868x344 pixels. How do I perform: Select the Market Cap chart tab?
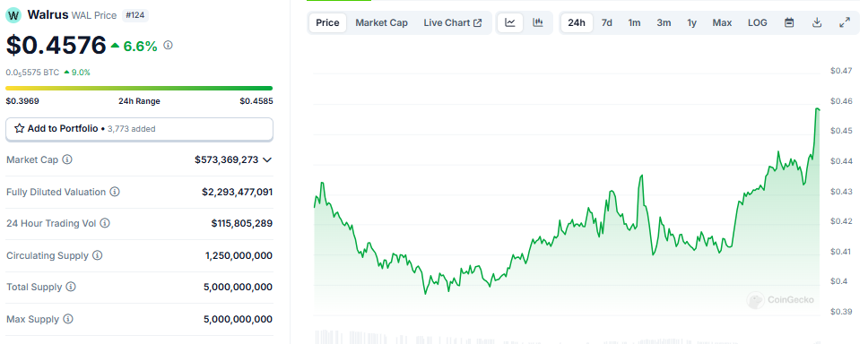[x=381, y=22]
